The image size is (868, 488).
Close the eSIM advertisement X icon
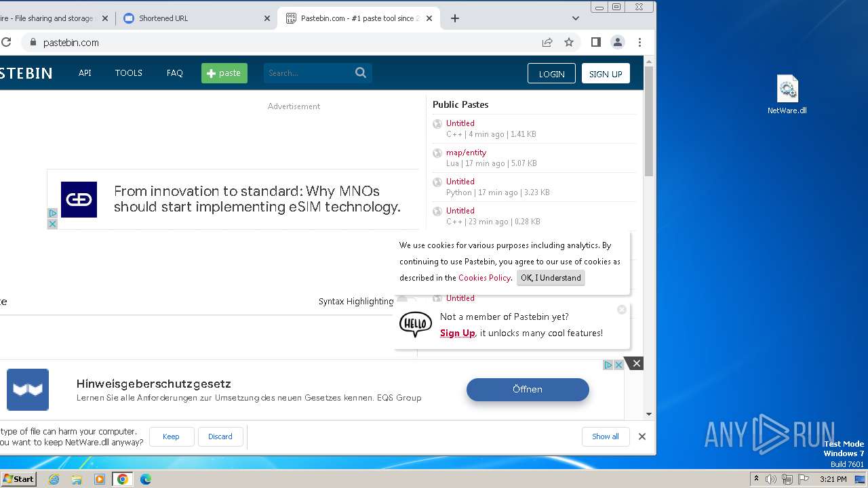click(x=52, y=224)
